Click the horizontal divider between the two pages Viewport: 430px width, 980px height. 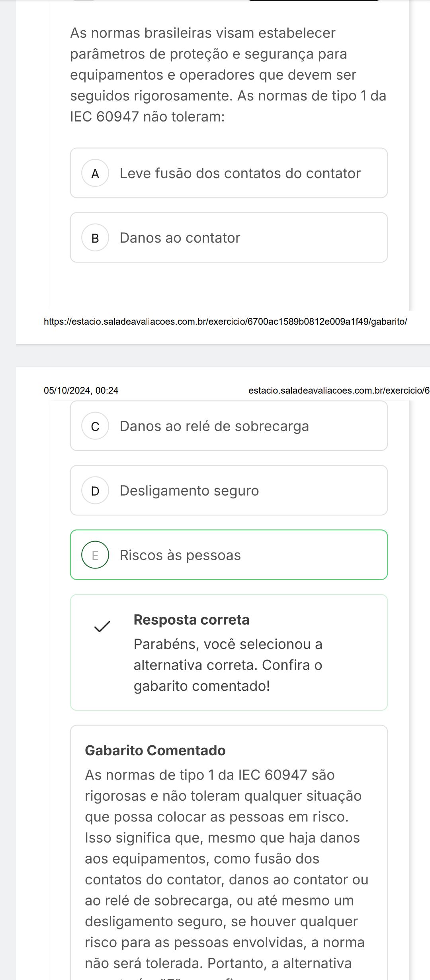coord(223,355)
